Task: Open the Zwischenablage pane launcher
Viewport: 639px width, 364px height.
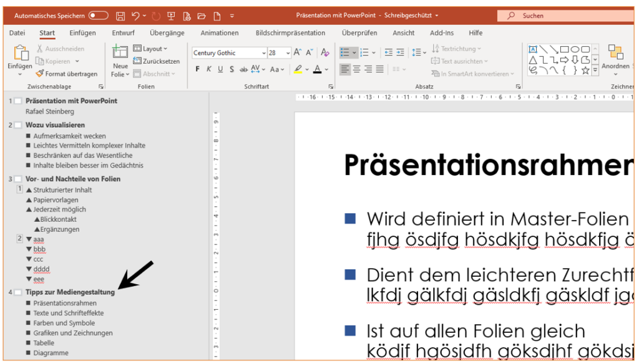Action: (100, 87)
